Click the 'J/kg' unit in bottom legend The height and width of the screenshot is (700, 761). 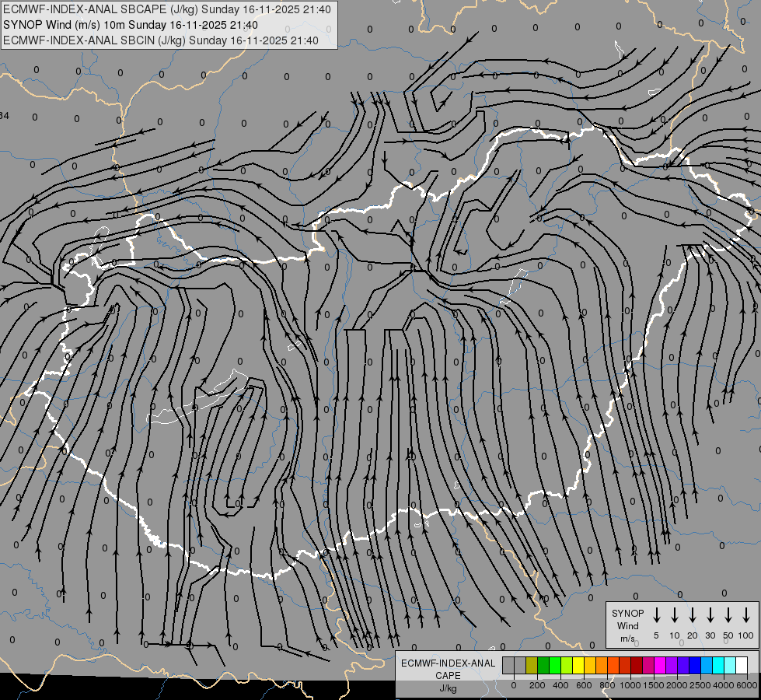tap(448, 689)
